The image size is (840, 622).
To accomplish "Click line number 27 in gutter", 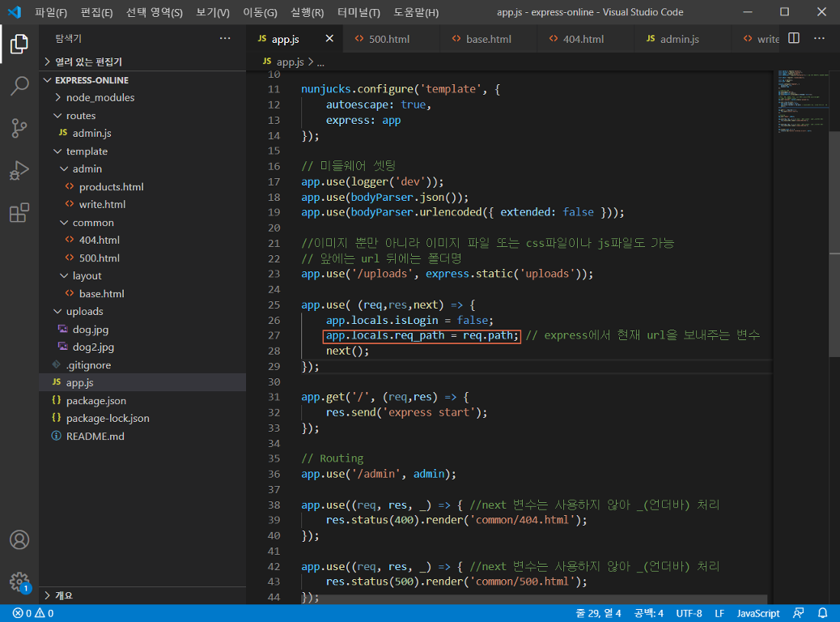I will tap(274, 335).
